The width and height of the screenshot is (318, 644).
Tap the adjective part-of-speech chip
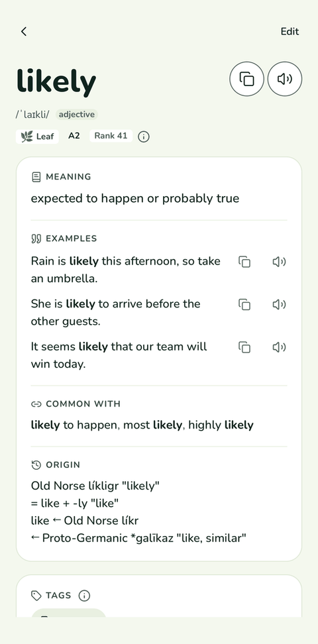coord(76,115)
